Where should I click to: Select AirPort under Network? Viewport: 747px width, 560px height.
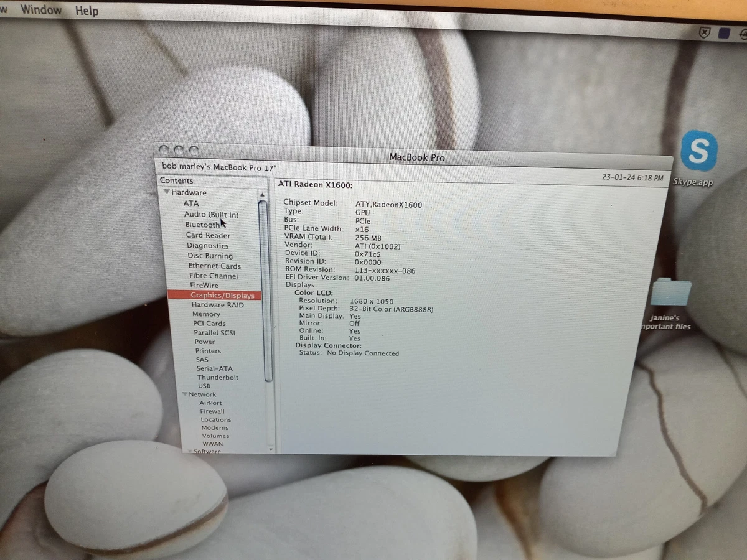point(210,403)
